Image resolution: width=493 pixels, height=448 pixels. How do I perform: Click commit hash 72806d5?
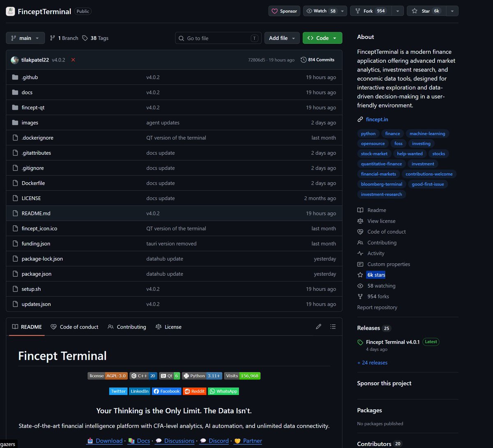tap(257, 60)
